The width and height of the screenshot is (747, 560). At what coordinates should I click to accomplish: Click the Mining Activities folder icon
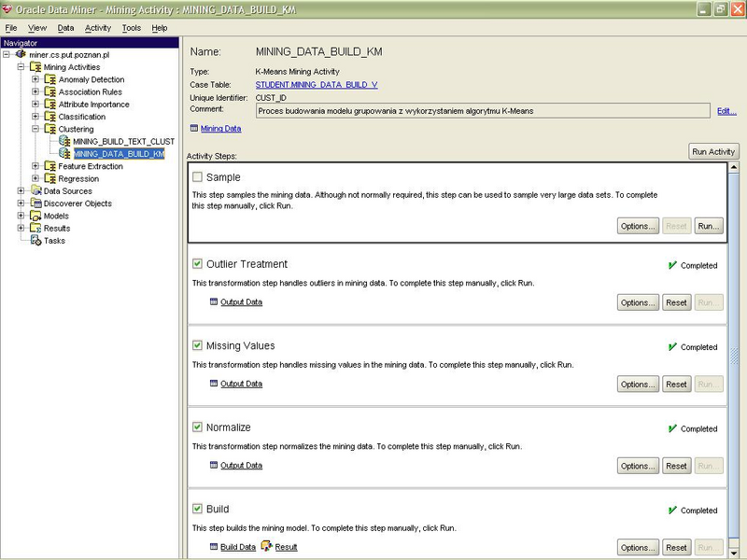tap(35, 66)
